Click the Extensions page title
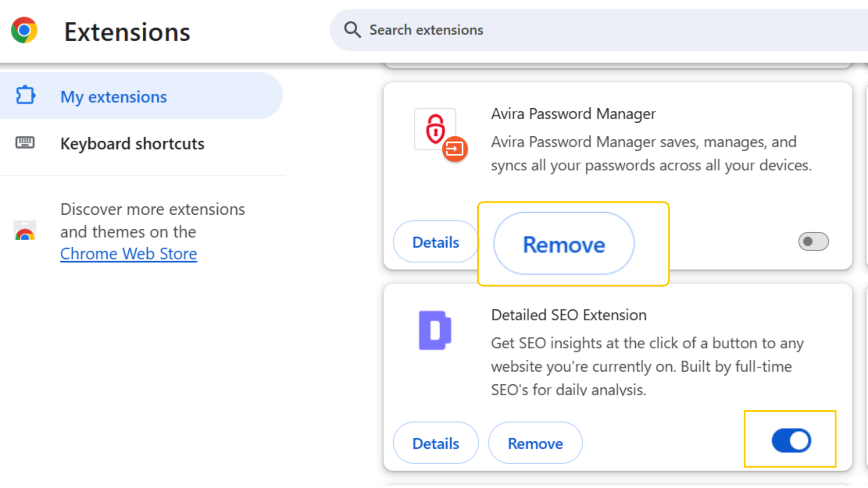This screenshot has width=868, height=488. (x=127, y=30)
